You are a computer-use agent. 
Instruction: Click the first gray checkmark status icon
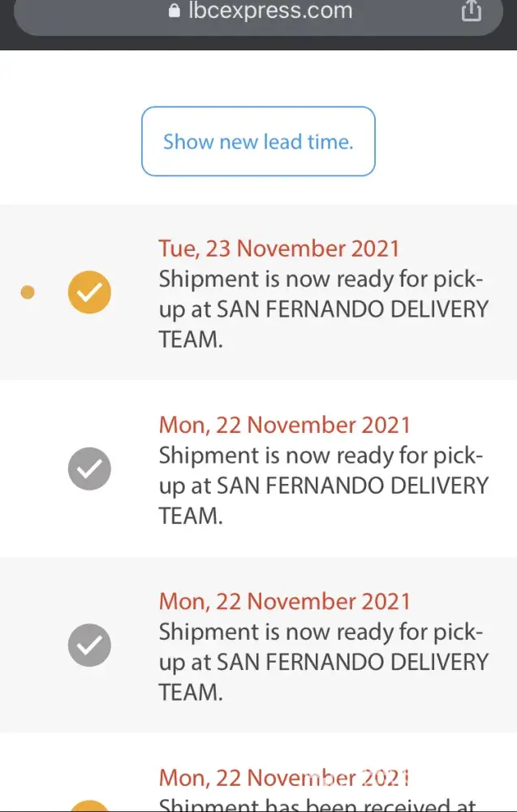(x=89, y=469)
